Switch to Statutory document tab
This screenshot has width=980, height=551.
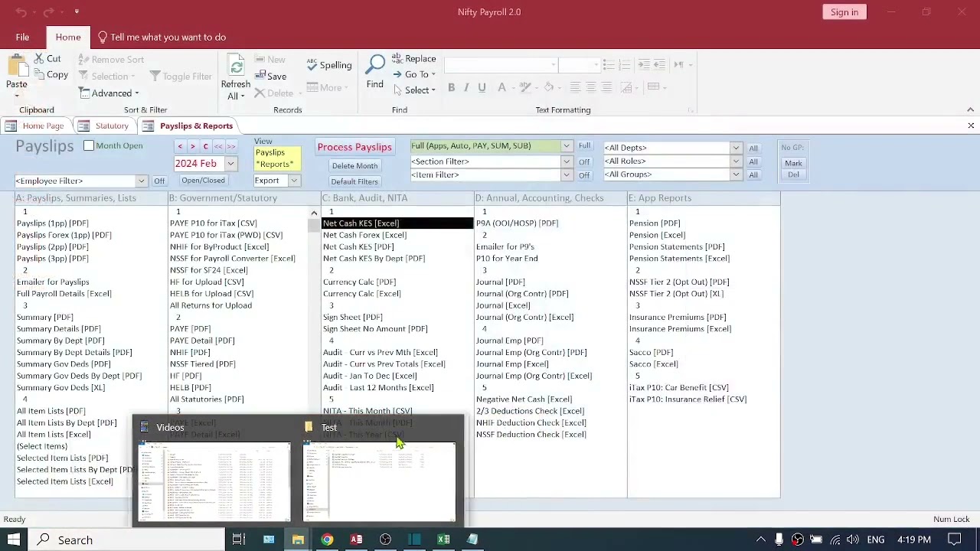point(105,126)
